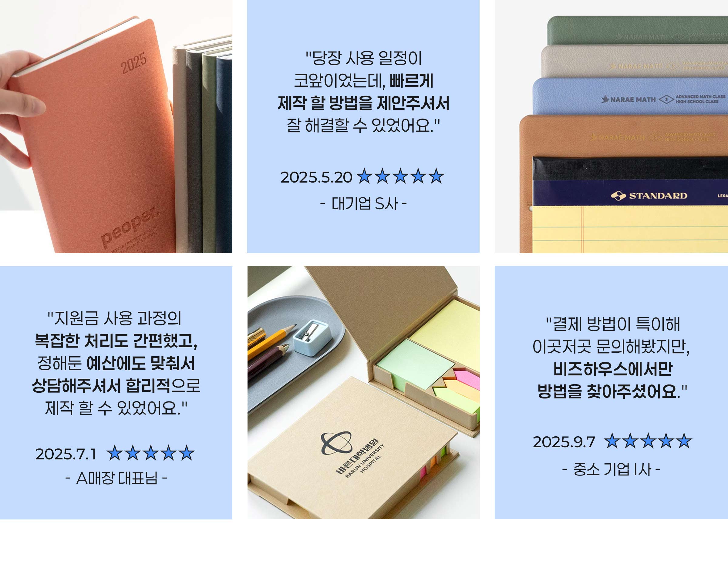Click the first star in the 2025.7.1 review
This screenshot has height=581, width=728.
coord(115,453)
